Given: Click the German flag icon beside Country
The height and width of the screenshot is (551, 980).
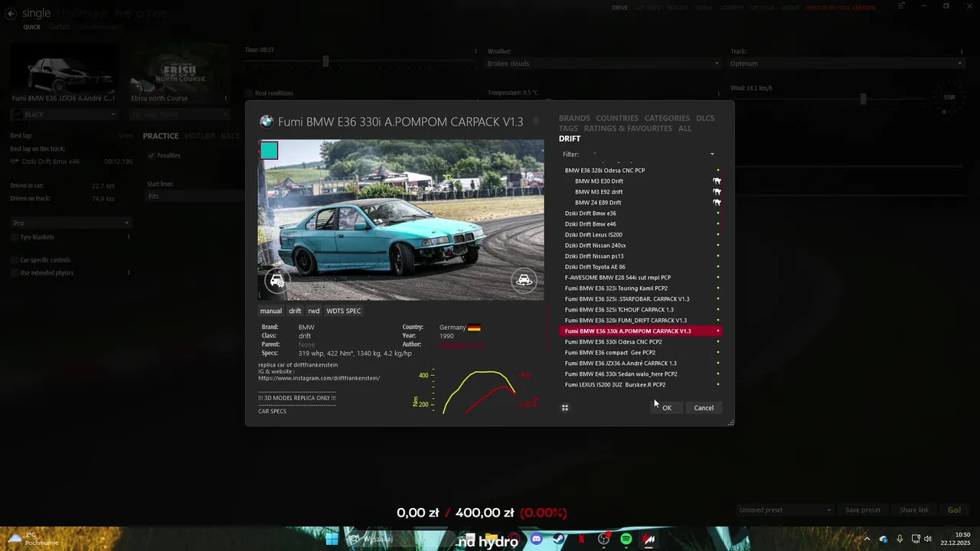Looking at the screenshot, I should point(474,328).
